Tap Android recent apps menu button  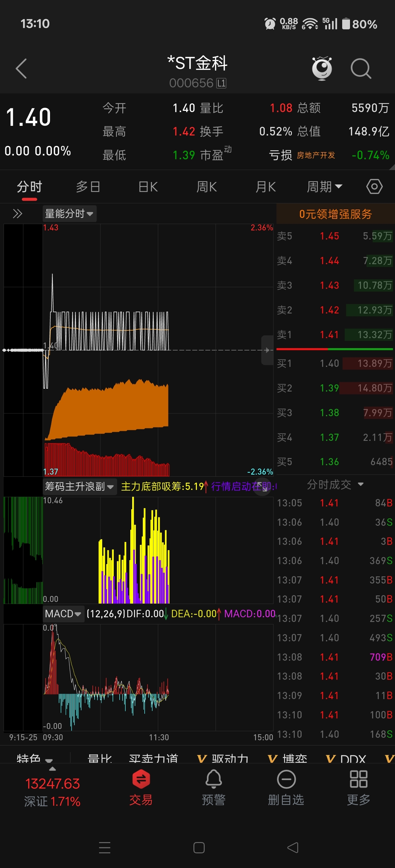click(105, 847)
